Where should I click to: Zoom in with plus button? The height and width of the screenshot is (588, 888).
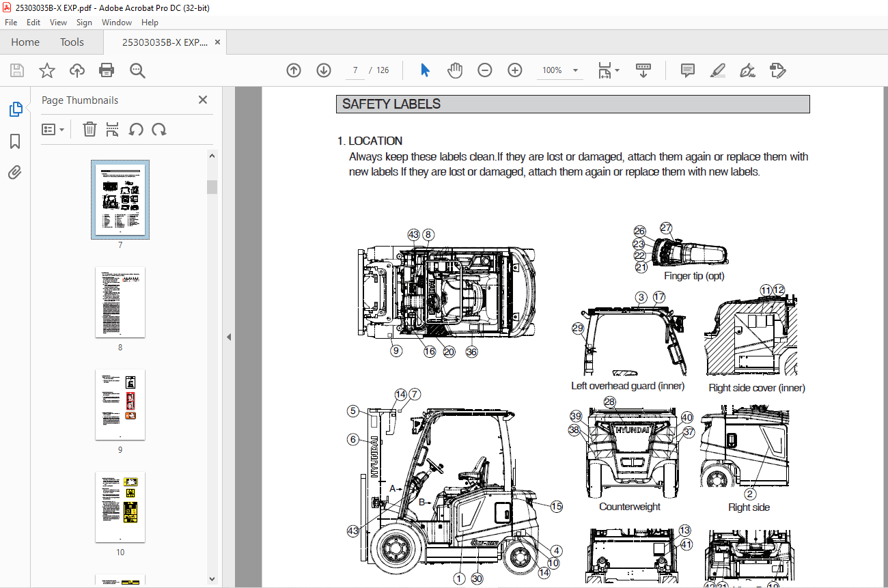point(515,70)
